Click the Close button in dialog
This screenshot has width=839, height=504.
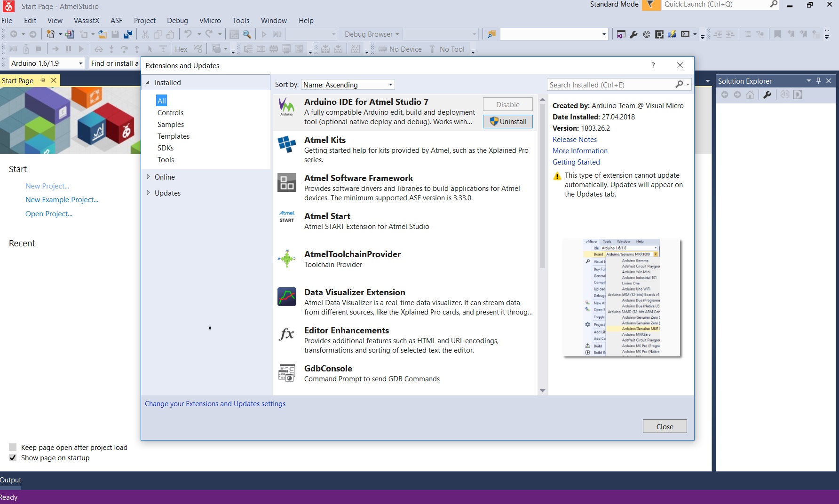pyautogui.click(x=665, y=426)
